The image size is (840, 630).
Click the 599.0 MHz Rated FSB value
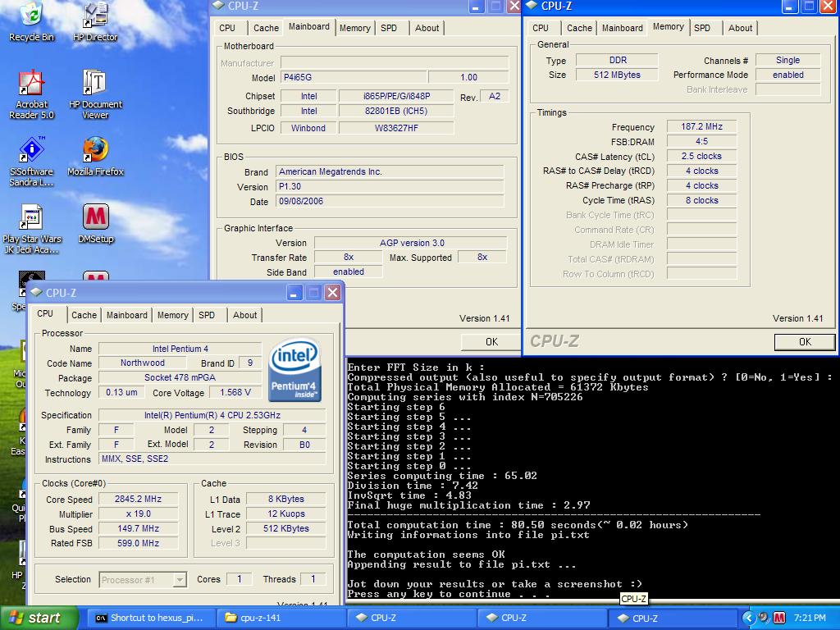138,543
